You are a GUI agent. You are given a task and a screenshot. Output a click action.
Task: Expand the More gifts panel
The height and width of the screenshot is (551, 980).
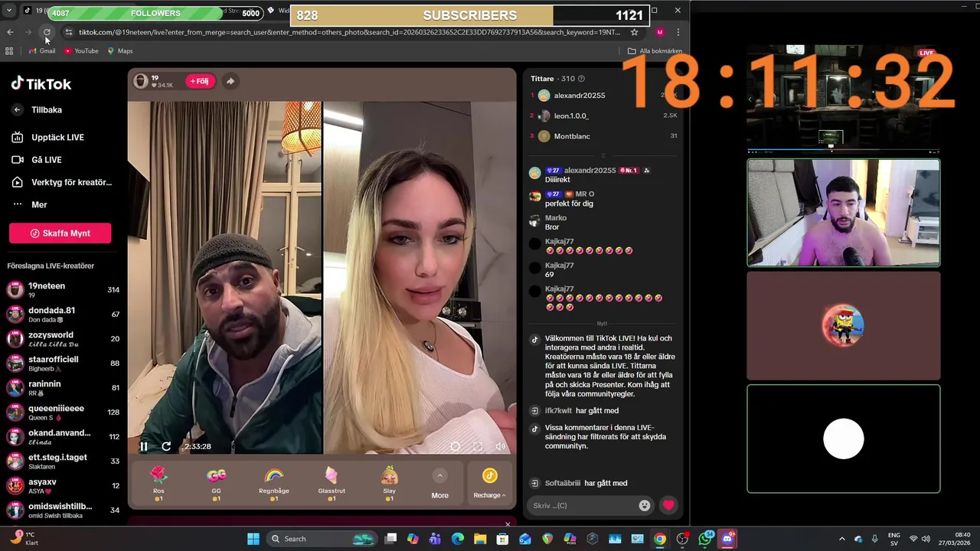coord(439,484)
